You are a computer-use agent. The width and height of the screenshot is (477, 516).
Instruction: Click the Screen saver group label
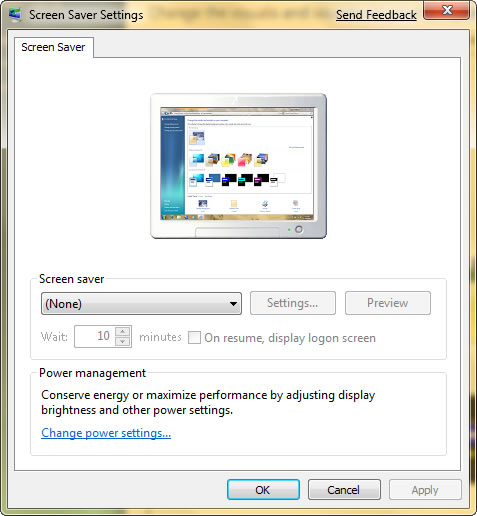pos(71,279)
